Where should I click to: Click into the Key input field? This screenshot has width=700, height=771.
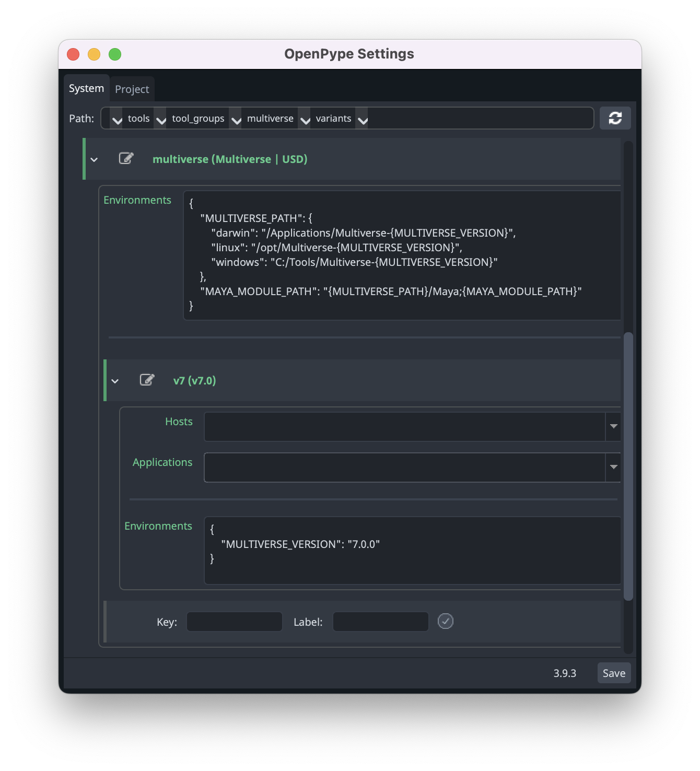point(235,622)
